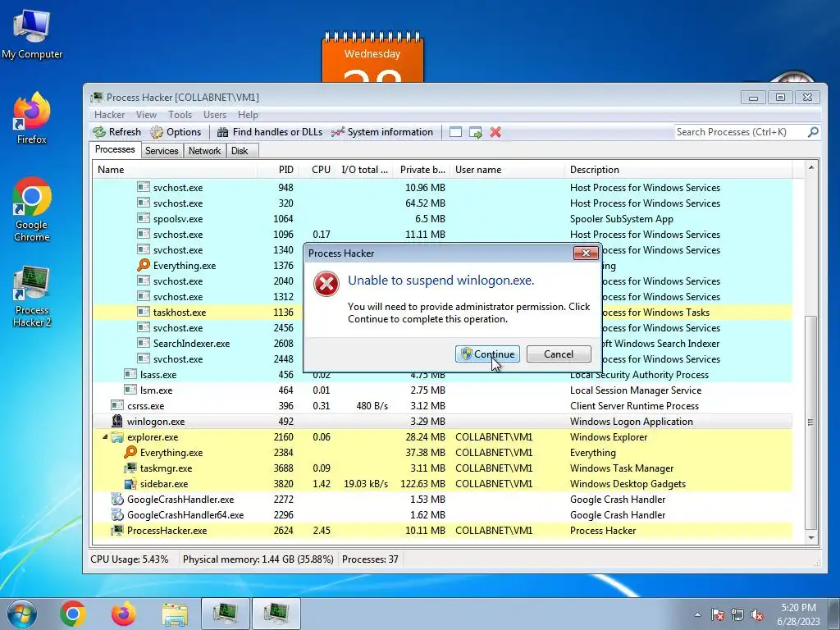Open the Windows Start menu
The image size is (840, 630).
[x=21, y=614]
